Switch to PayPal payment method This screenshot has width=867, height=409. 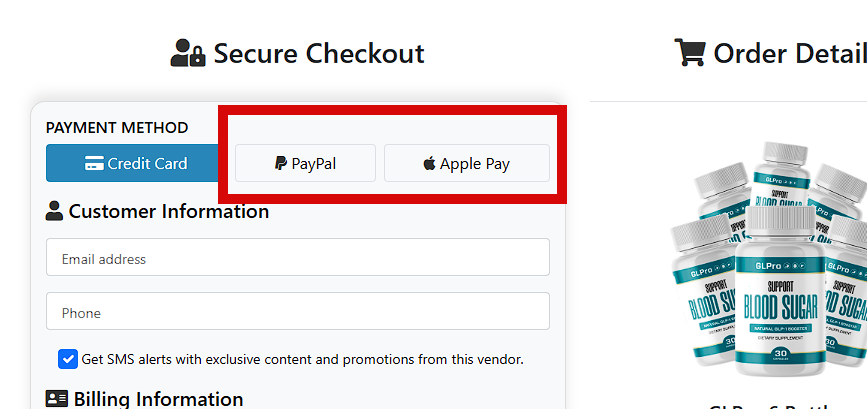[x=305, y=164]
